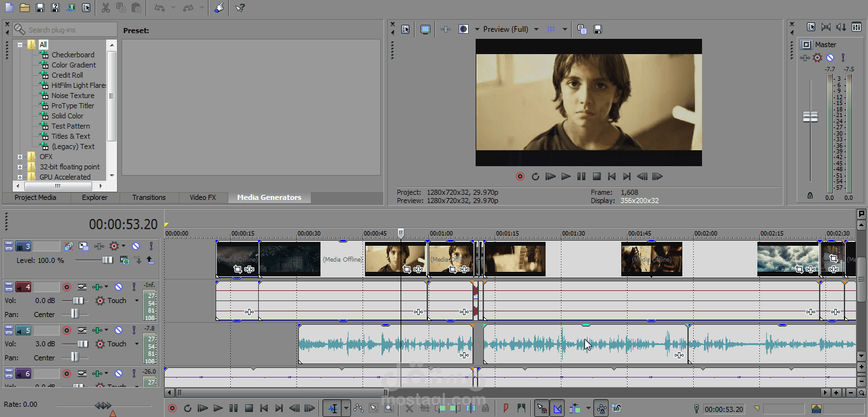Click the Search plug-ins field
The width and height of the screenshot is (868, 417).
(65, 29)
